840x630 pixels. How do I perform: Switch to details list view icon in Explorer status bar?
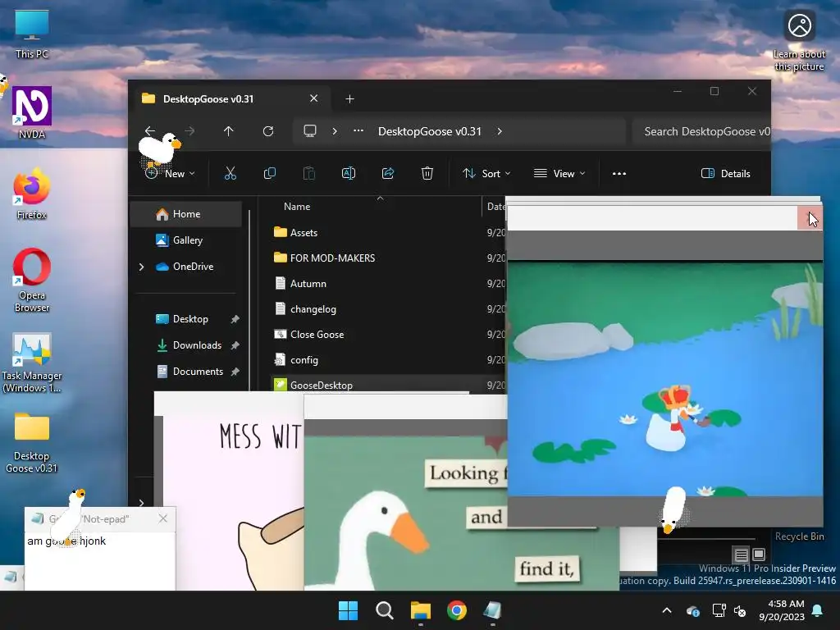741,555
